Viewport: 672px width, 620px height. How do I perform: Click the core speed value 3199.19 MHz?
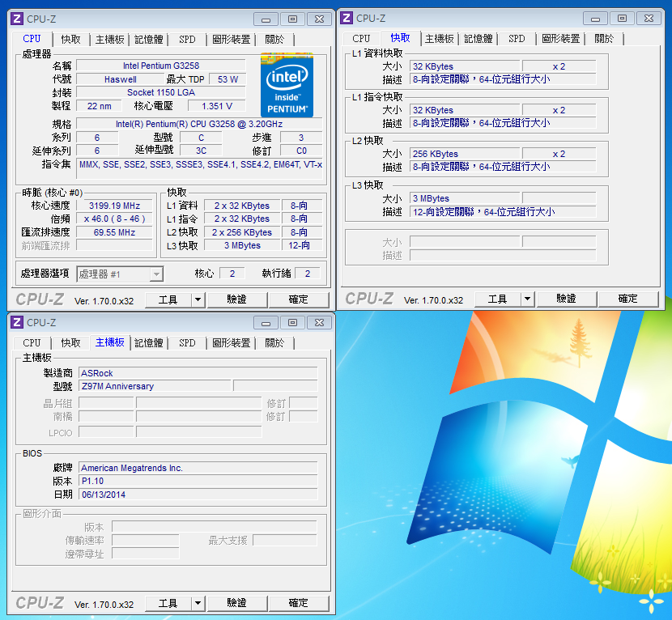[114, 206]
